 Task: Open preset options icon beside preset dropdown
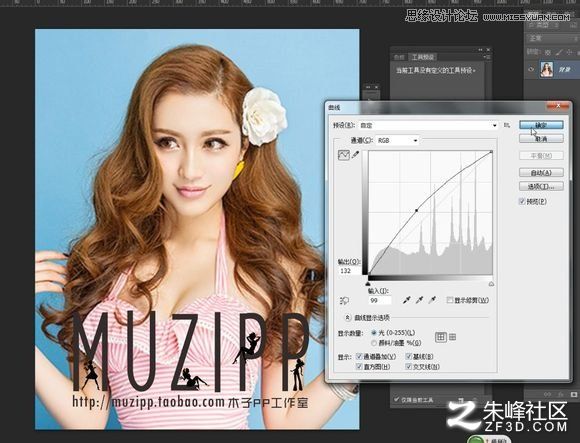coord(507,125)
